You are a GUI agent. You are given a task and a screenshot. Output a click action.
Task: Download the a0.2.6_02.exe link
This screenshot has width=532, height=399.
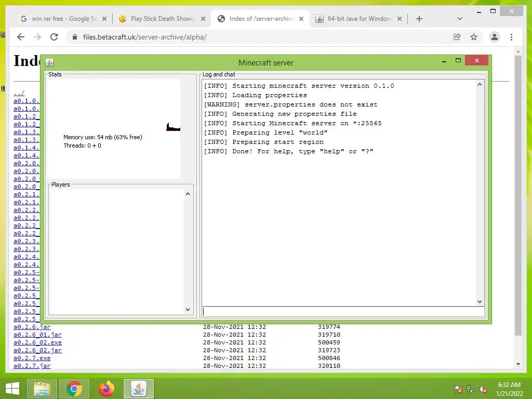[37, 343]
